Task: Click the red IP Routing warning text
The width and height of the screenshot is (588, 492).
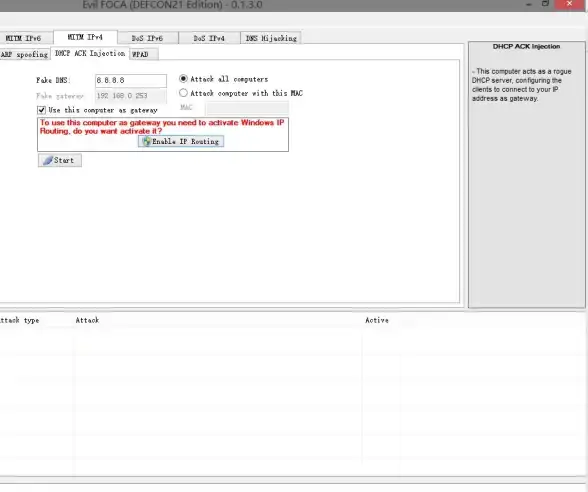Action: (162, 127)
